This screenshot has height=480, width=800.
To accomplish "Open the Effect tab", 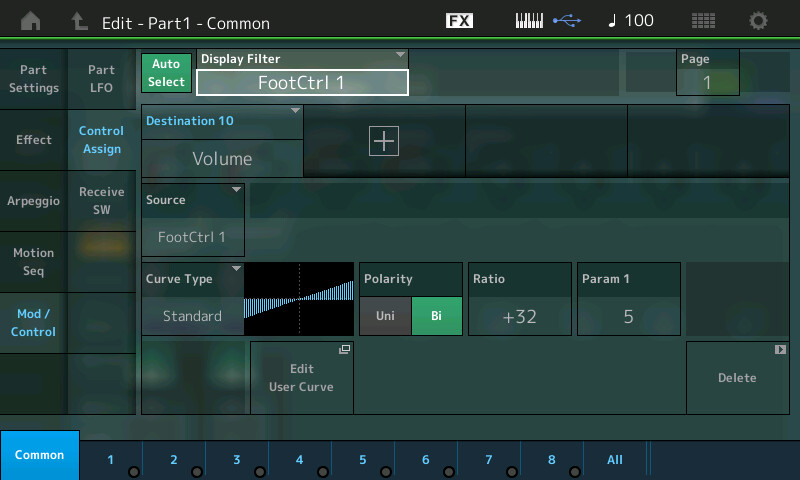I will click(x=34, y=140).
